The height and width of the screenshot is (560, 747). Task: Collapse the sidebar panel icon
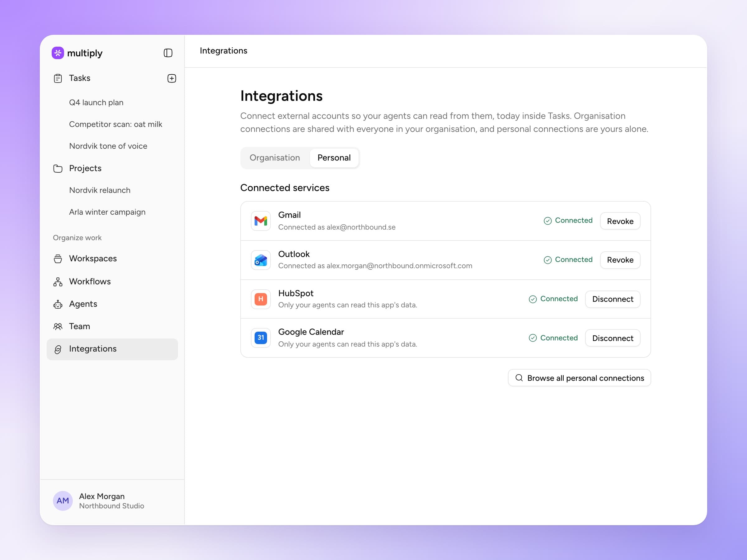(168, 53)
